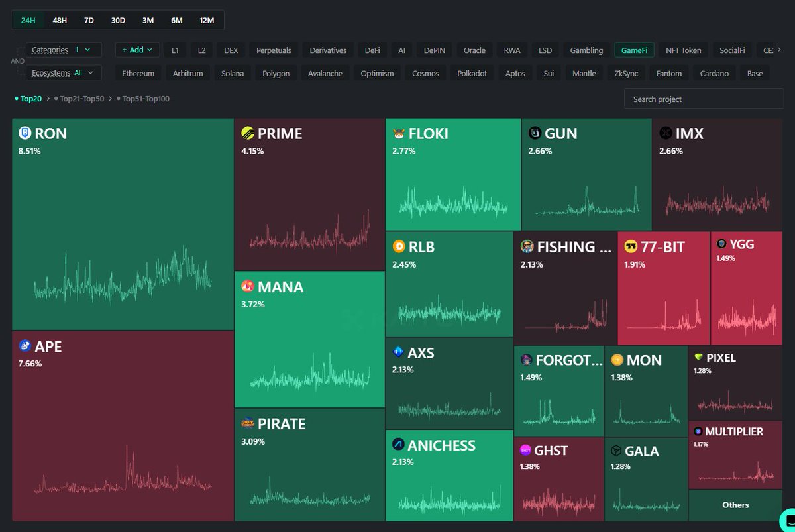The height and width of the screenshot is (532, 795).
Task: Filter by Base ecosystem
Action: click(755, 74)
